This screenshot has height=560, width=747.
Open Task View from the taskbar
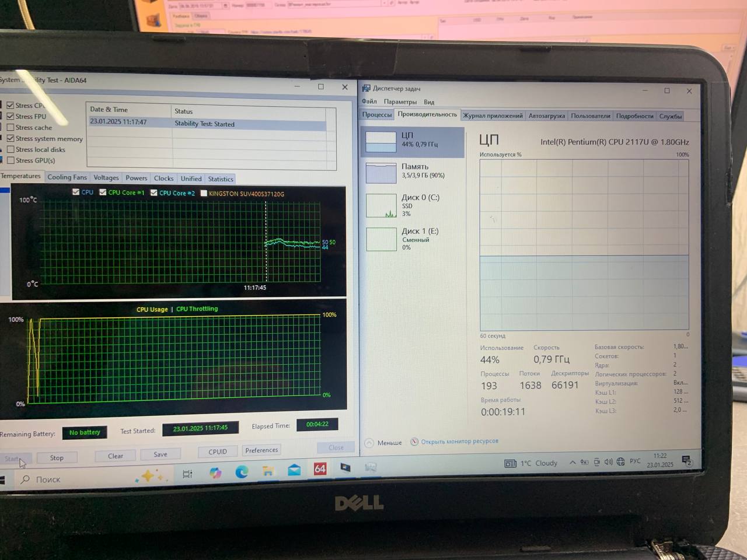[x=187, y=474]
